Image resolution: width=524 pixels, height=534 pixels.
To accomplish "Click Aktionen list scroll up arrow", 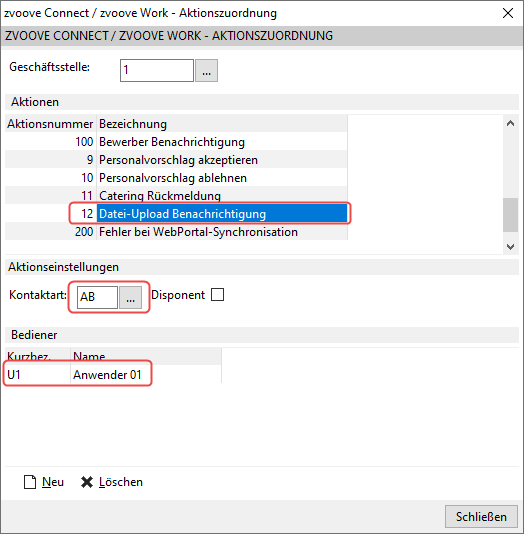I will [x=510, y=123].
